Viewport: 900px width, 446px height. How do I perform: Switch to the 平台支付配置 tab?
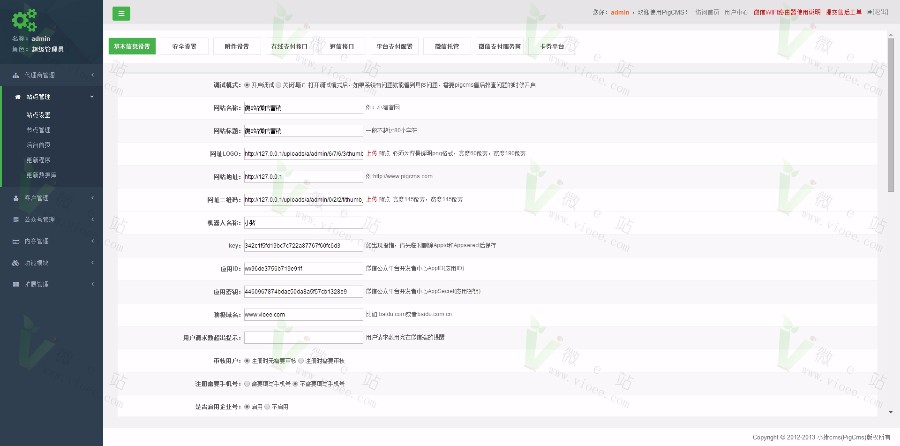point(394,46)
